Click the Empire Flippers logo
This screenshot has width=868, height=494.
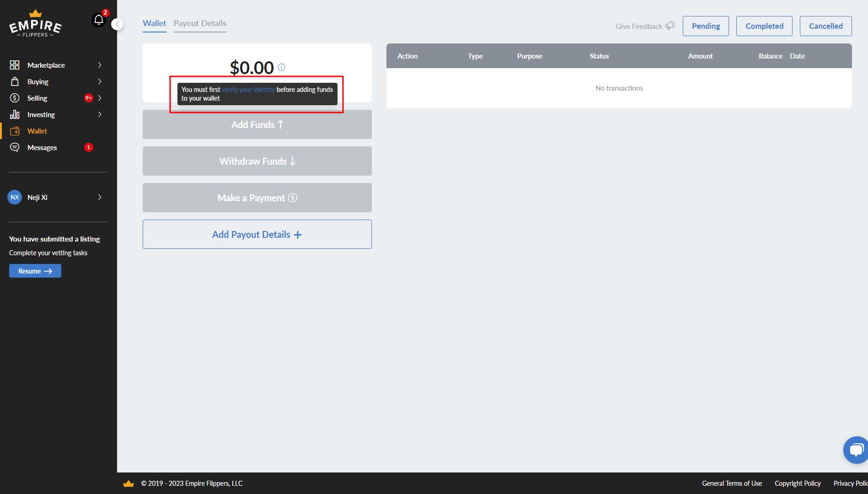coord(35,24)
